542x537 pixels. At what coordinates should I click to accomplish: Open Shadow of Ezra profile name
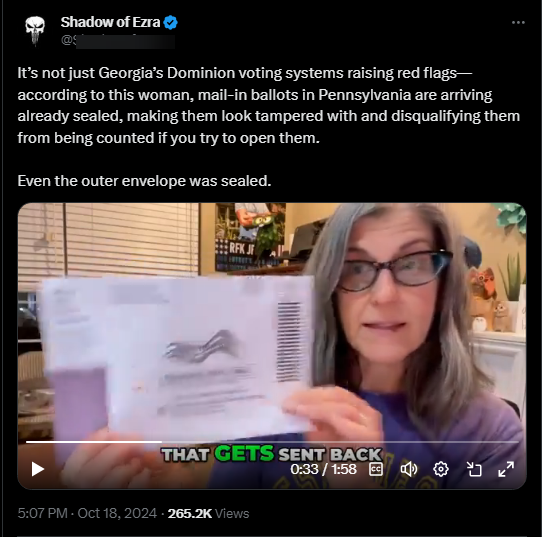click(x=110, y=22)
